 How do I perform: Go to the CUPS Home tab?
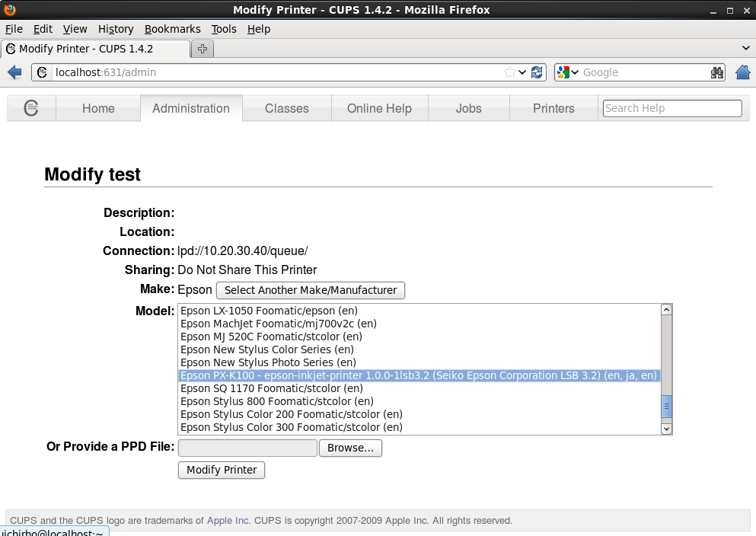click(x=98, y=108)
